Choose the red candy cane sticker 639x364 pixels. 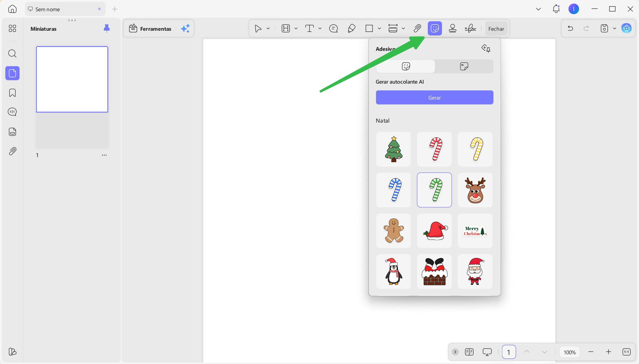tap(434, 149)
